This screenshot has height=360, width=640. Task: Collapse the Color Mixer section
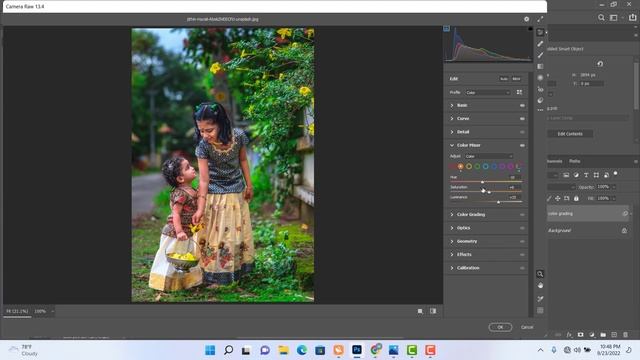(x=452, y=145)
